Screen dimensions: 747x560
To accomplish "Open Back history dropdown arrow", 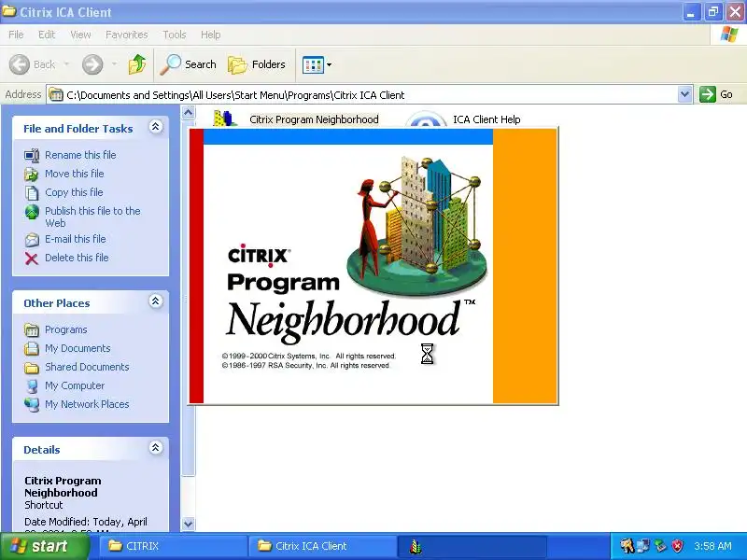I will (x=66, y=63).
